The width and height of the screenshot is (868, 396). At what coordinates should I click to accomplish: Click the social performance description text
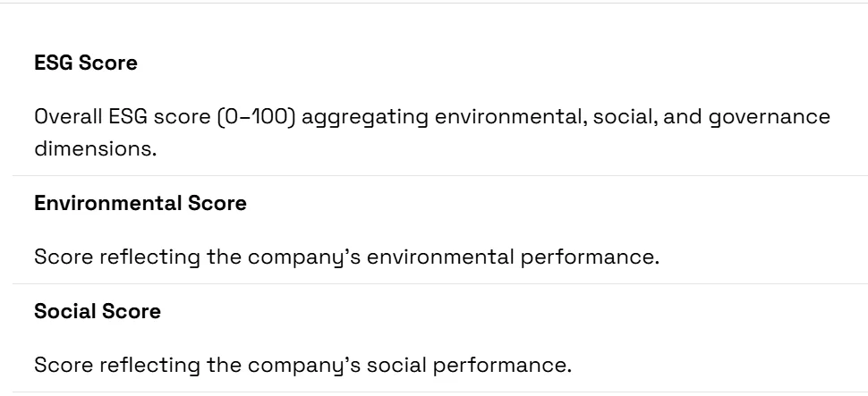(x=302, y=365)
